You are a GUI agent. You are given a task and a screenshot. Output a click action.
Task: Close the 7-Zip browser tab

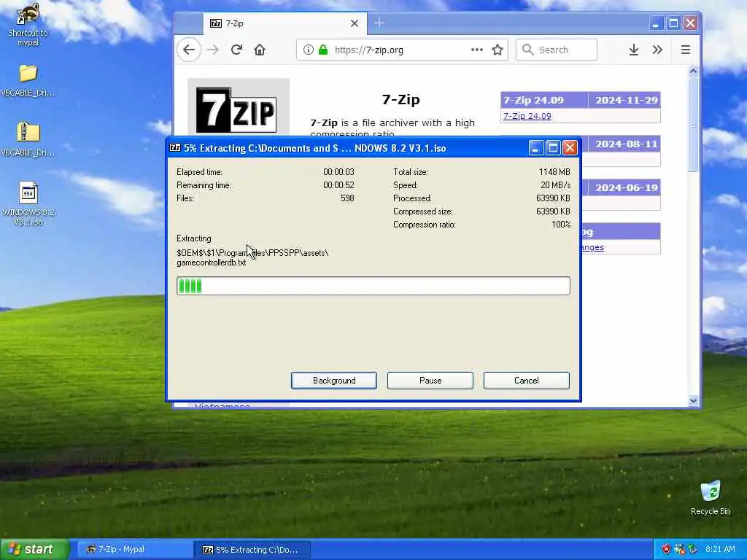pos(355,23)
